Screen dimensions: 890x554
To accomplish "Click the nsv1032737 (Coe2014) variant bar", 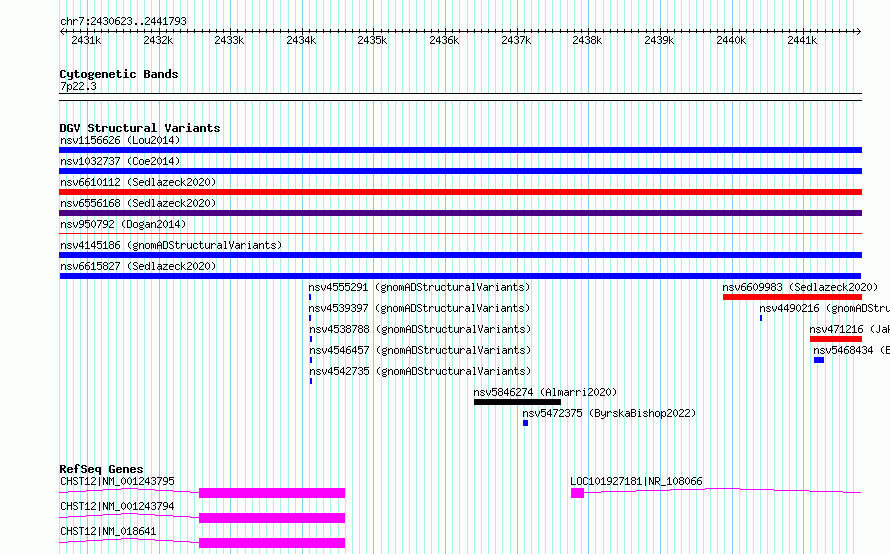I will click(x=460, y=171).
